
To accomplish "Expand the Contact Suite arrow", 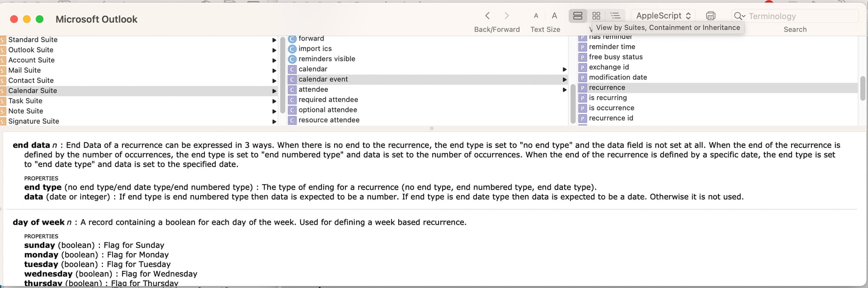I will point(274,81).
